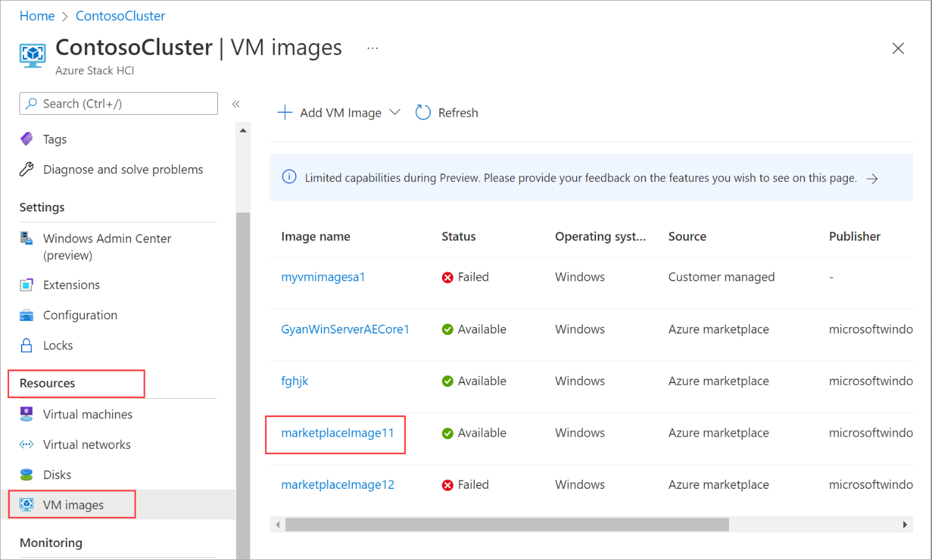Open Diagnose and solve problems wrench icon
The width and height of the screenshot is (932, 560).
tap(26, 170)
